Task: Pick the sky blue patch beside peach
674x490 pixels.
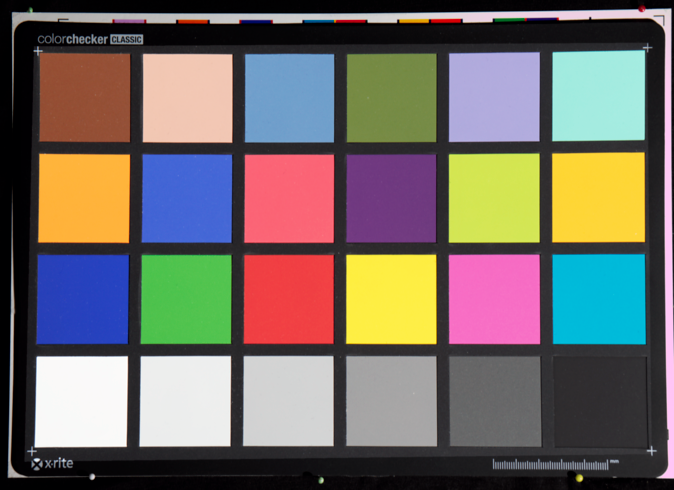Action: click(x=289, y=98)
